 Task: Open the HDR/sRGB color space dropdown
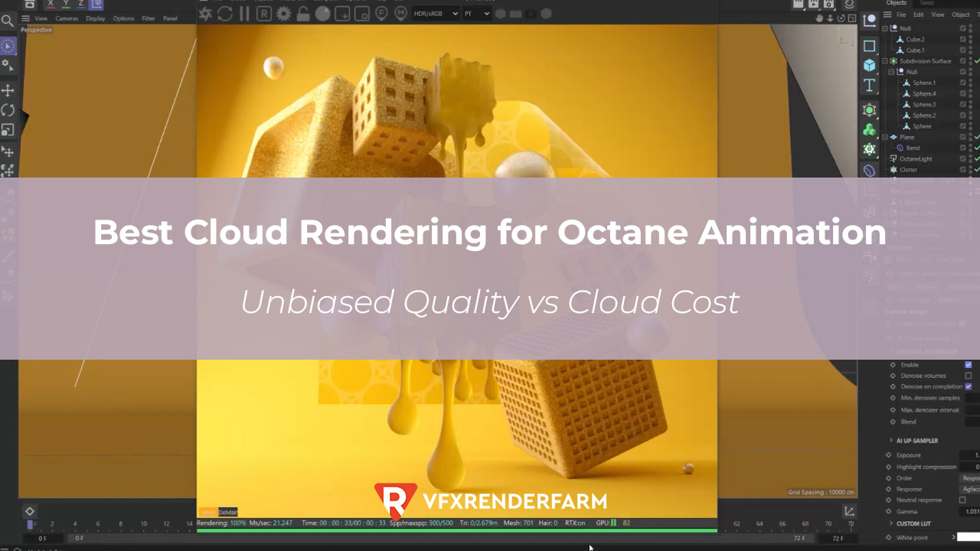click(436, 13)
